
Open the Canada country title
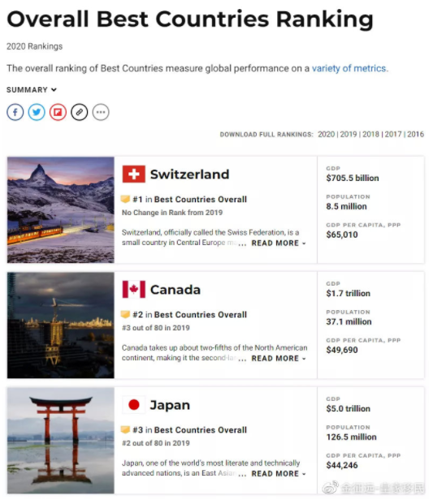coord(175,290)
